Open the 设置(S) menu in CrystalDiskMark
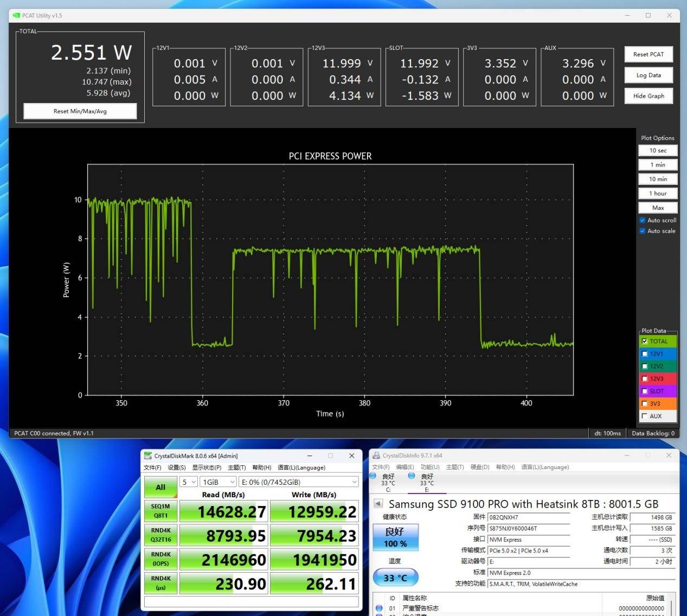Viewport: 687px width, 616px height. (x=176, y=467)
